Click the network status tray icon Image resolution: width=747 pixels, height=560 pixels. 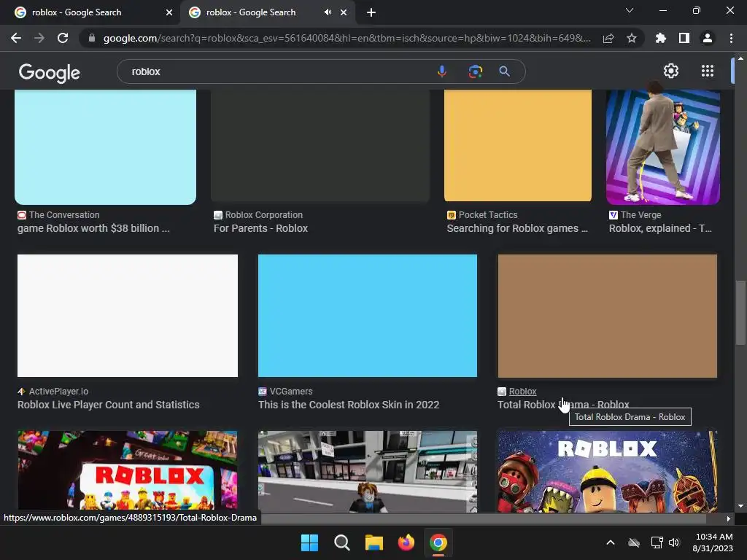tap(657, 542)
